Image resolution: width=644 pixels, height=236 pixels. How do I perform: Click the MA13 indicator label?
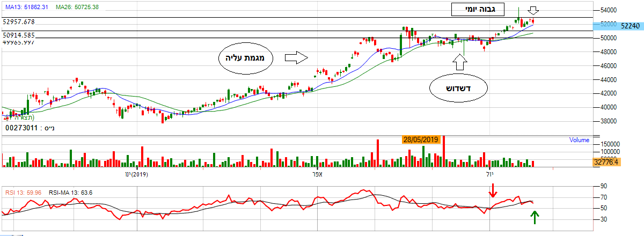(x=25, y=7)
